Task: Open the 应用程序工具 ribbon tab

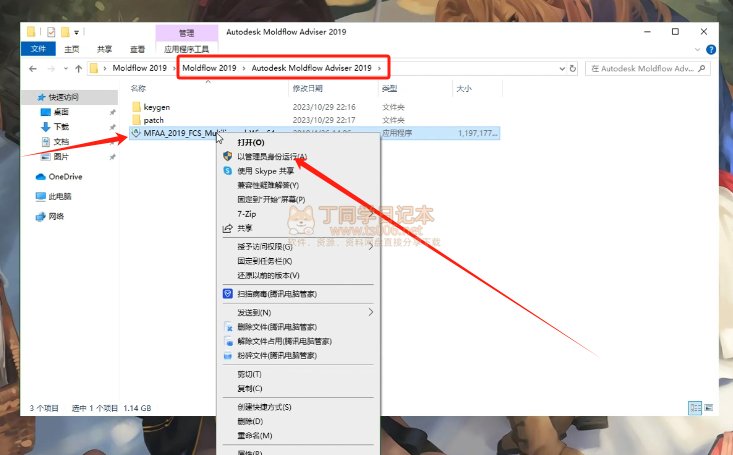Action: 187,49
